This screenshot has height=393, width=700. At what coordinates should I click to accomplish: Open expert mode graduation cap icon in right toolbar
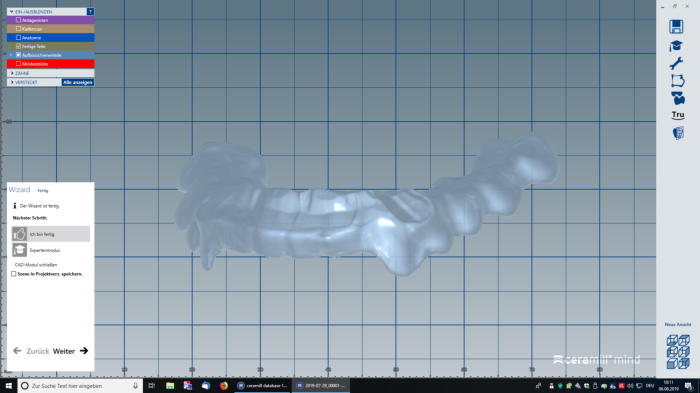tap(676, 46)
